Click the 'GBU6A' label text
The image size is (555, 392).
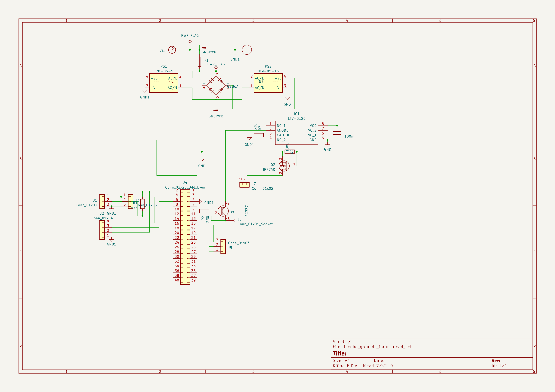click(x=232, y=86)
